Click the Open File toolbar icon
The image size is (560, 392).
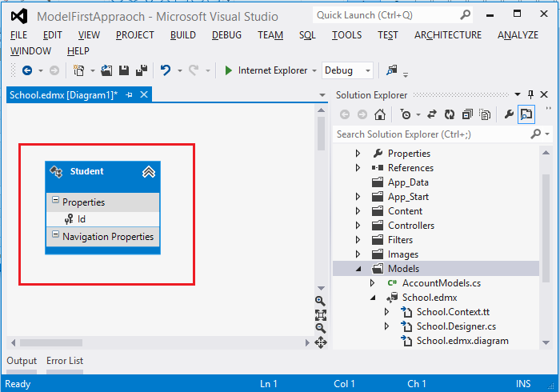[106, 70]
